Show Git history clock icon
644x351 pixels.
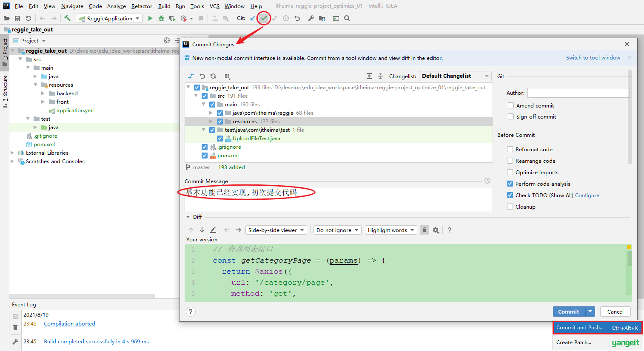click(x=286, y=18)
